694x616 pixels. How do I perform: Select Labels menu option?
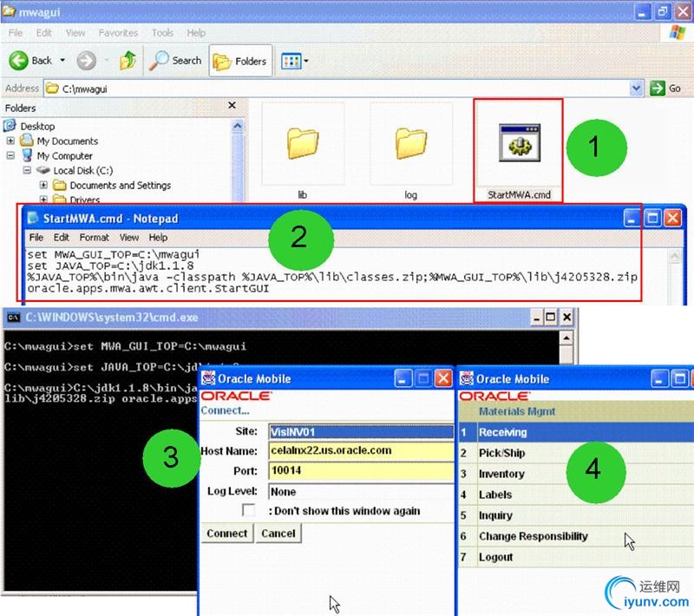coord(576,495)
